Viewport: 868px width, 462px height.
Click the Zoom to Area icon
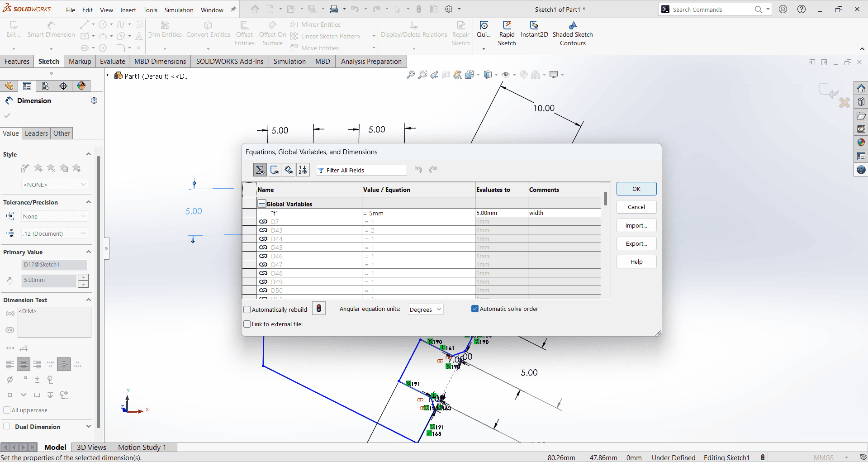pos(422,75)
